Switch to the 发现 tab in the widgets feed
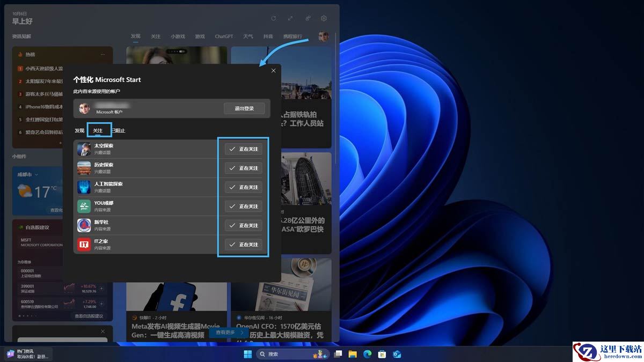 (136, 36)
